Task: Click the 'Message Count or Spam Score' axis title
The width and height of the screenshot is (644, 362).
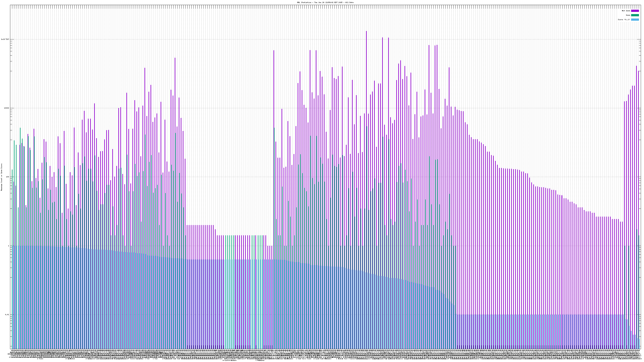Action: [x=1, y=177]
